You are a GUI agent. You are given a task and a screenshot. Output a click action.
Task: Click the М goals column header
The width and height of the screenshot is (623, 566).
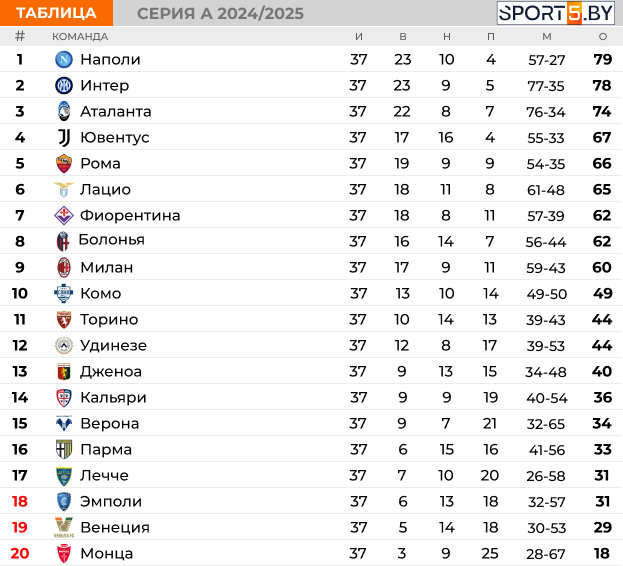(x=547, y=37)
